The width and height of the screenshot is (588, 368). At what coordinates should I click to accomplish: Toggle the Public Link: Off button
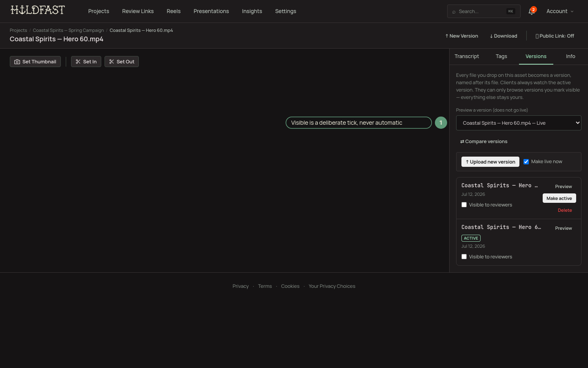pos(555,36)
